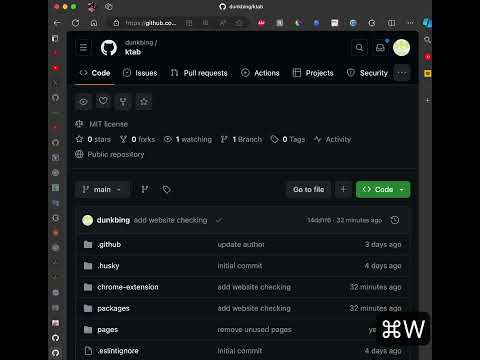Click the plus icon in right sidebar
Viewport: 480px width, 360px height.
[428, 100]
